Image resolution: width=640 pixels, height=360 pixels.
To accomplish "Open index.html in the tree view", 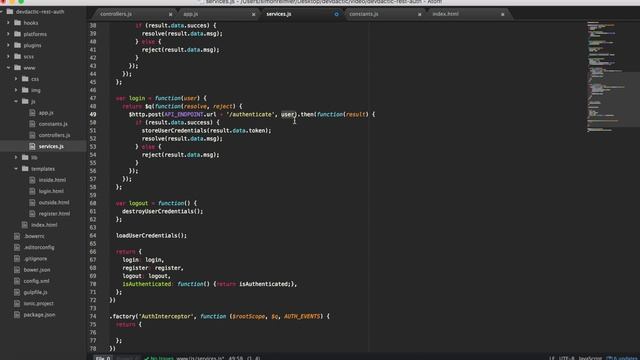I will pyautogui.click(x=44, y=225).
